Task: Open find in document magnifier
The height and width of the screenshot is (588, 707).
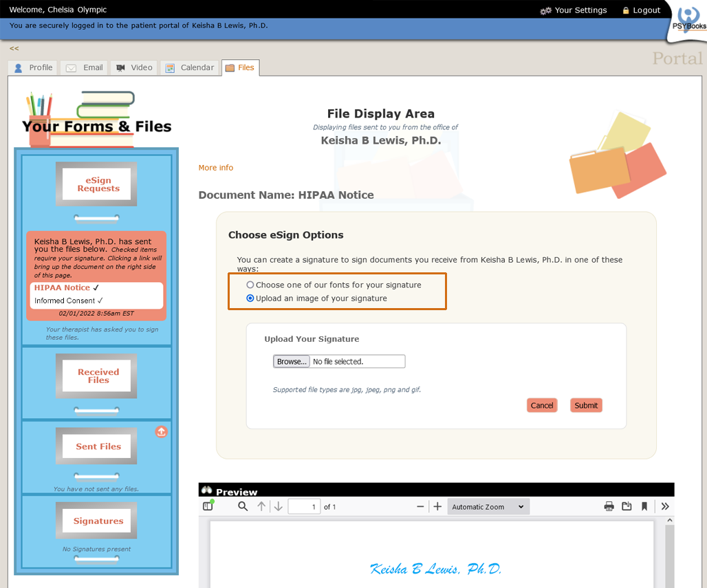Action: (243, 506)
